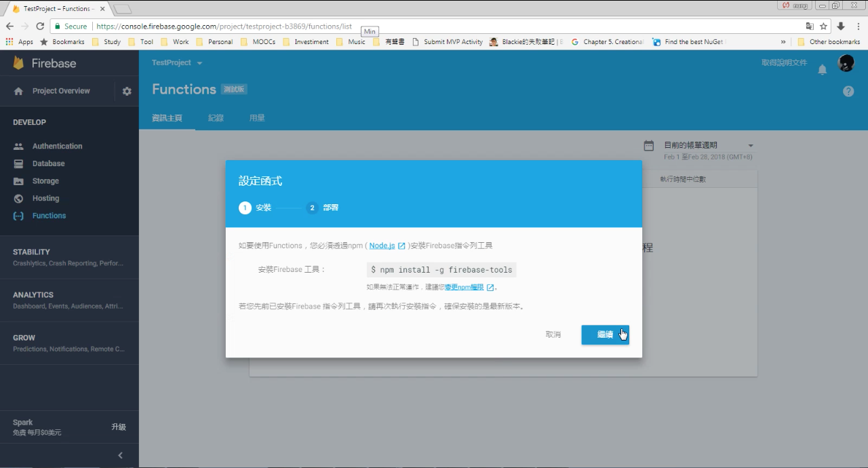Open Study bookmarks folder
This screenshot has width=868, height=468.
click(106, 41)
